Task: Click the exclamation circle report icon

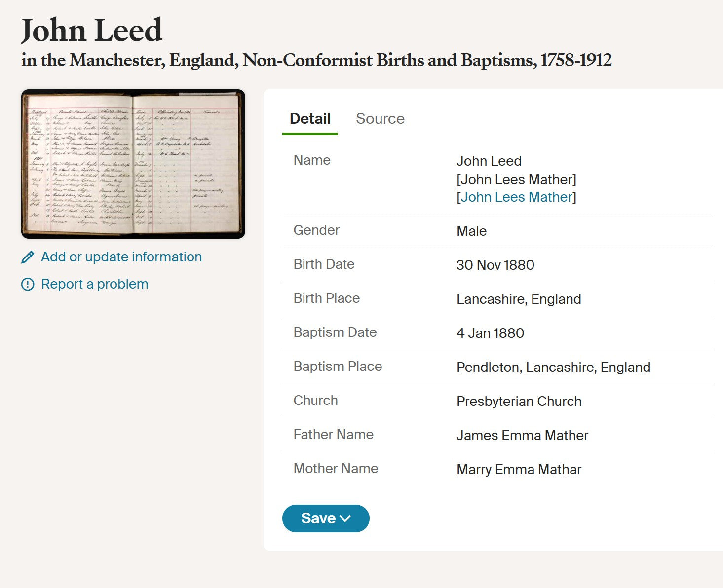Action: point(28,284)
